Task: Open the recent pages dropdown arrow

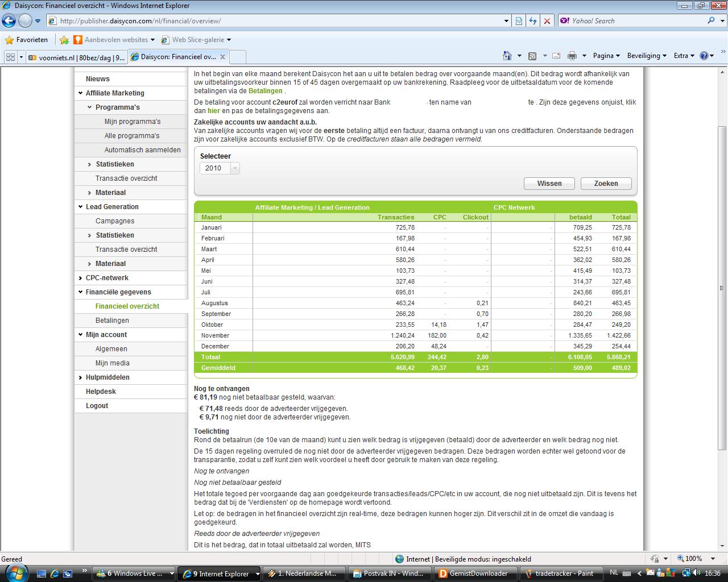Action: 38,21
